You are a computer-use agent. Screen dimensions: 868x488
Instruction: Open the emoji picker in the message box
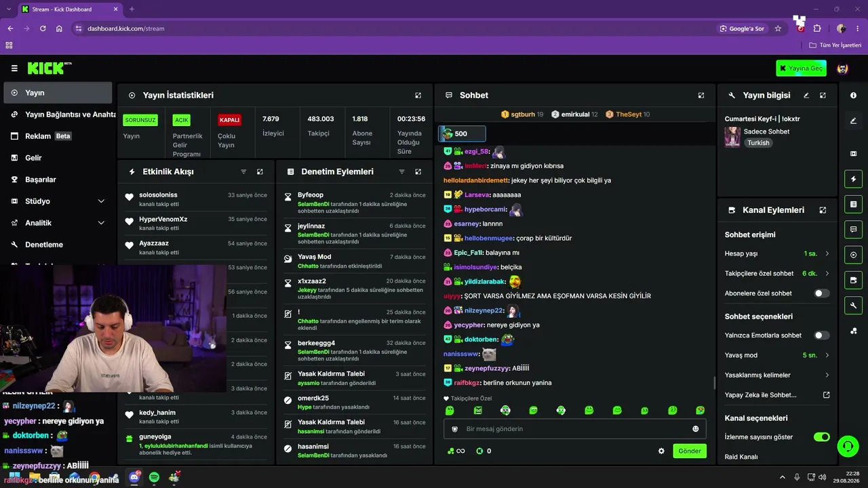click(x=695, y=429)
